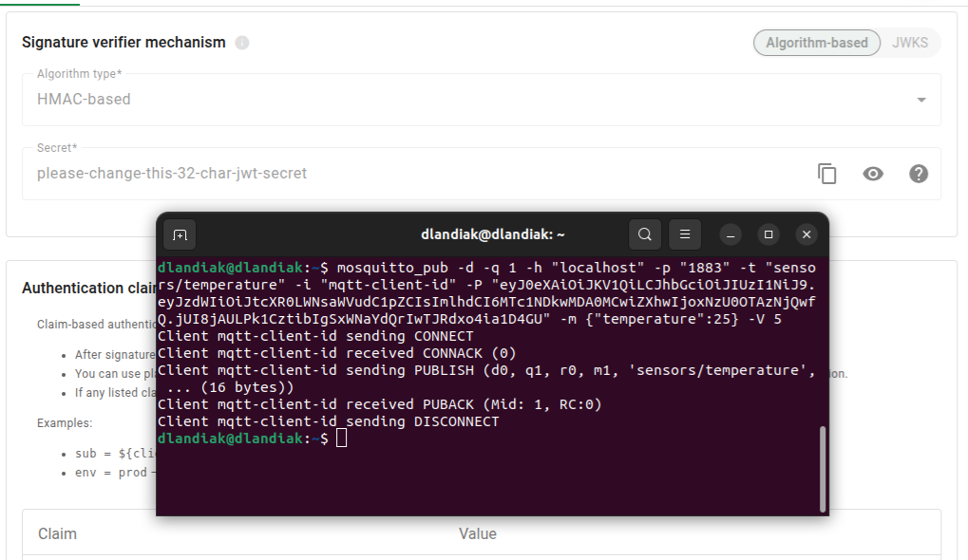The width and height of the screenshot is (968, 560).
Task: Maximize the terminal window
Action: pos(769,234)
